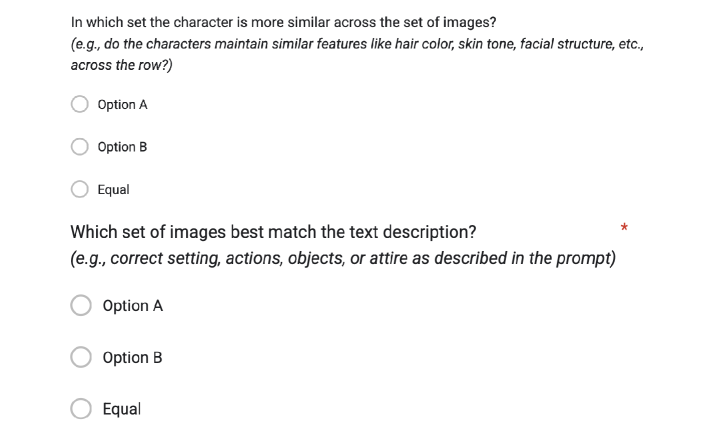Click 'across the row?' hint text
The width and height of the screenshot is (714, 439).
(x=121, y=65)
